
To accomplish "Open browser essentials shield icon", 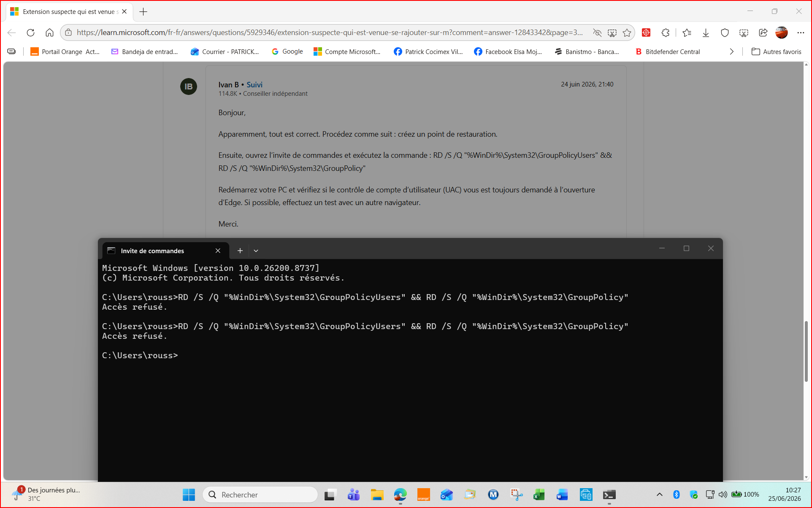I will [725, 32].
